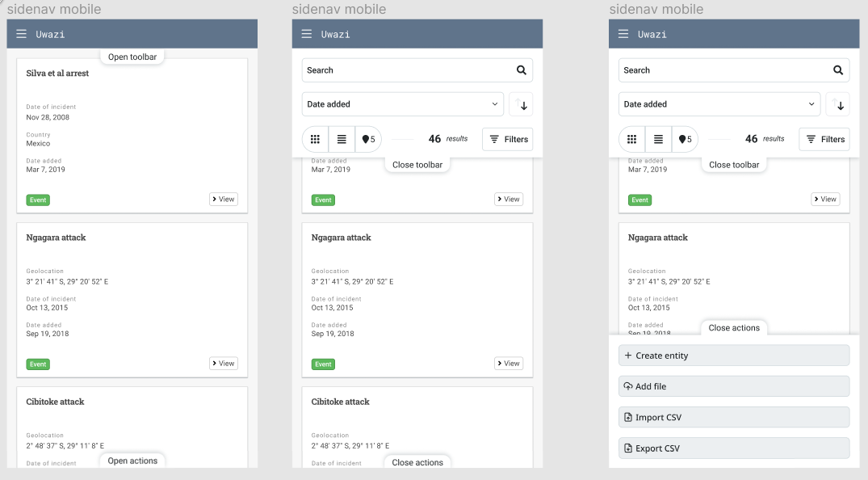
Task: Switch to table list view in middle mockup
Action: [342, 139]
